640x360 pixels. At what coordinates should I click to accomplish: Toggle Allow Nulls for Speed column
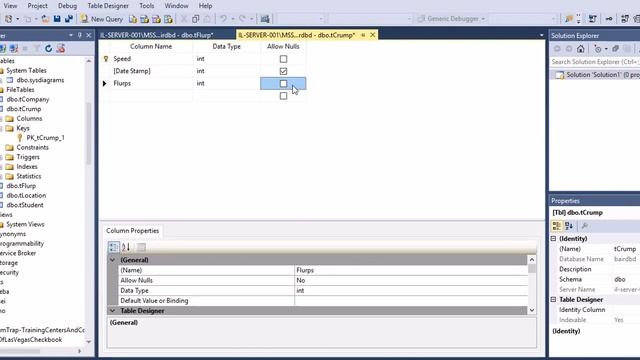coord(283,59)
